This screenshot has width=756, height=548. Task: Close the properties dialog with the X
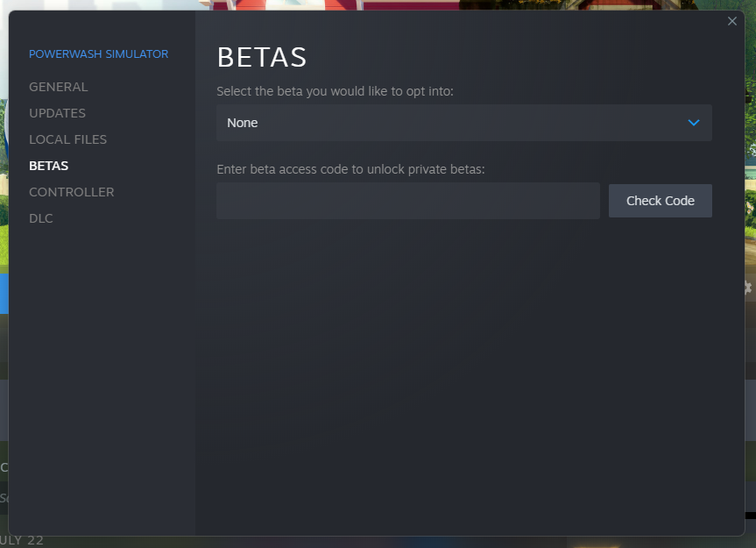tap(732, 21)
